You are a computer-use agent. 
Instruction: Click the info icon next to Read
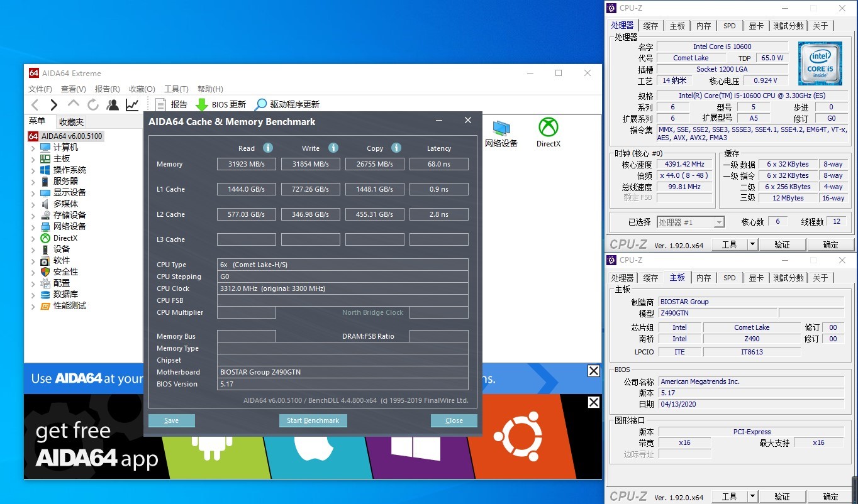(268, 148)
